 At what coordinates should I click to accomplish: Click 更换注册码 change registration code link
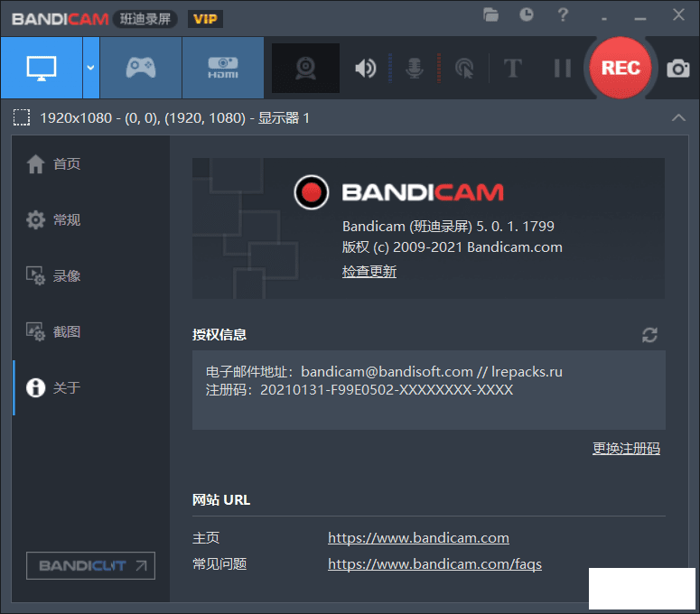626,449
